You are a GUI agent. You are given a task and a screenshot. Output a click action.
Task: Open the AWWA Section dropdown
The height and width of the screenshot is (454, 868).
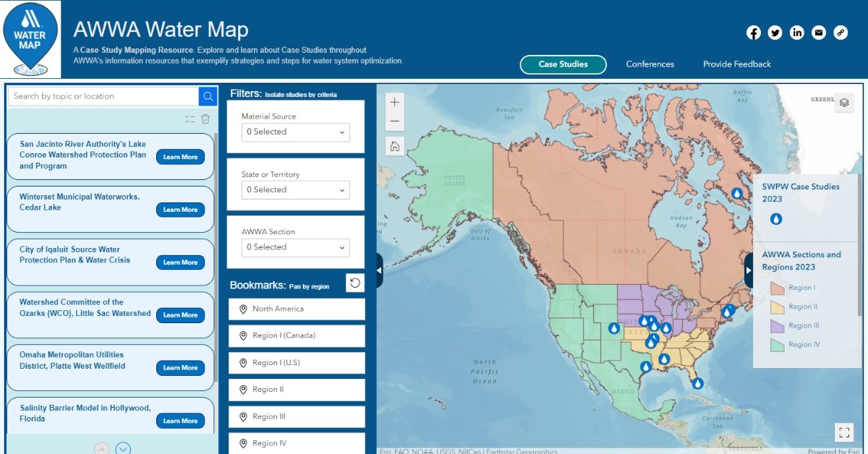tap(296, 247)
